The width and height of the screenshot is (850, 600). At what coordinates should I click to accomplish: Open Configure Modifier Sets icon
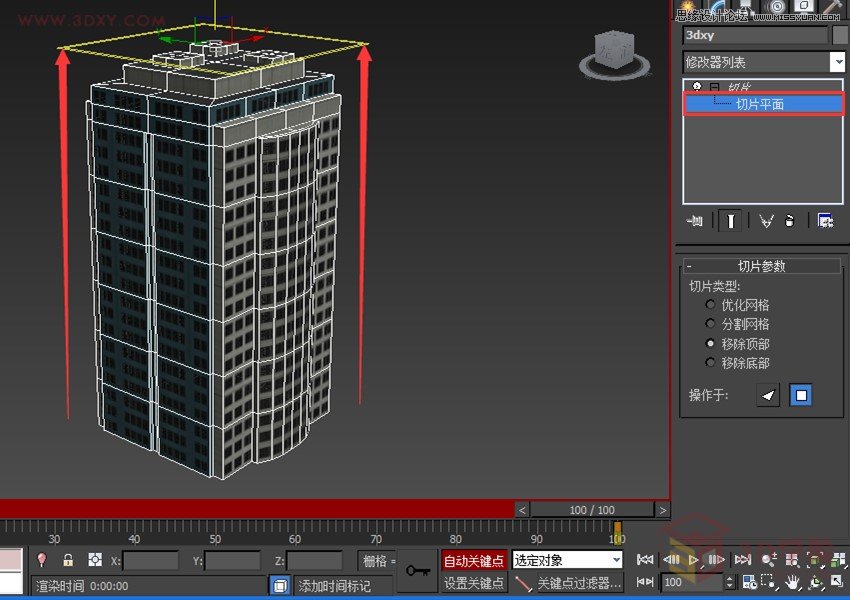825,220
